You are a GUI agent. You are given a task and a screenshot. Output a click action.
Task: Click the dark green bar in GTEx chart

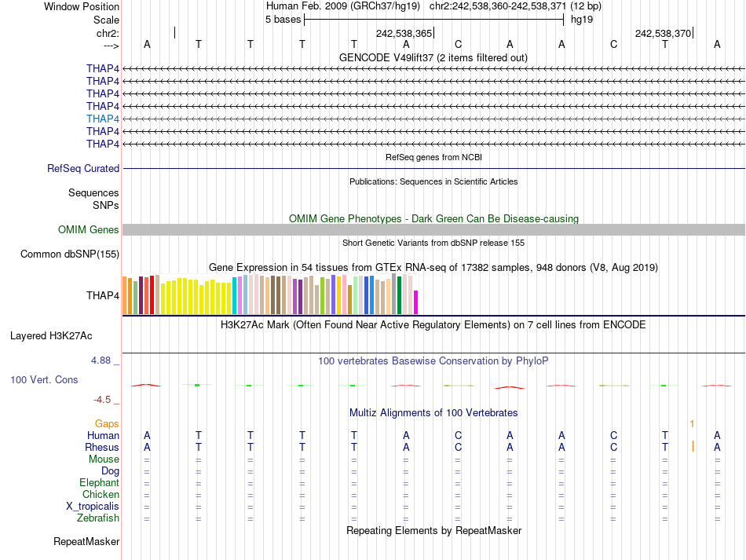400,295
